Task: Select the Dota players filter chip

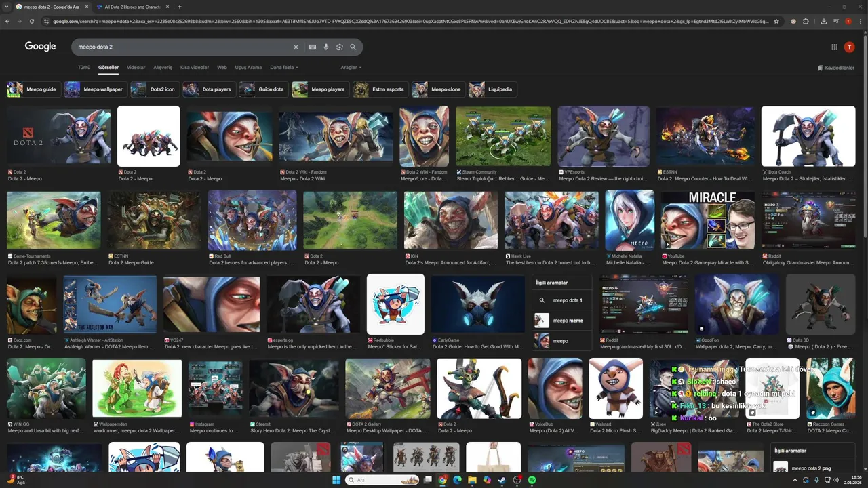Action: coord(209,89)
